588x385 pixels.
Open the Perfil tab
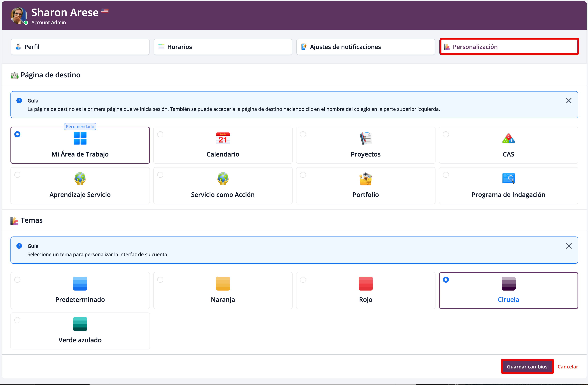click(80, 47)
